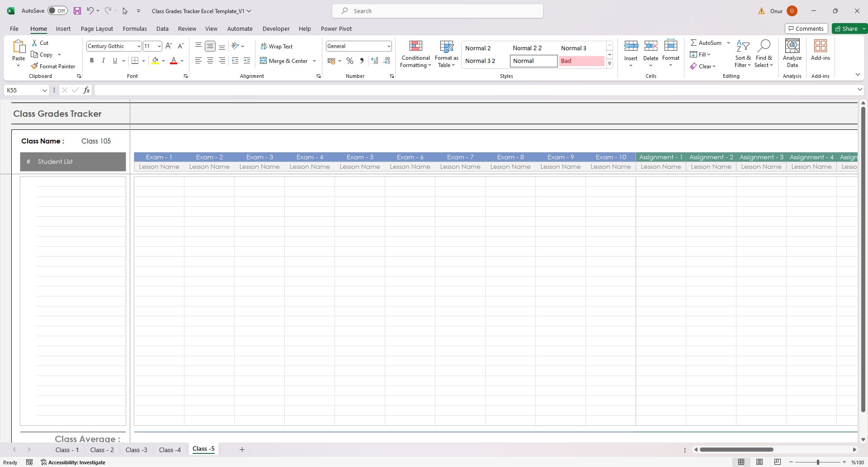This screenshot has width=868, height=467.
Task: Apply bold formatting with the B icon
Action: [x=92, y=60]
